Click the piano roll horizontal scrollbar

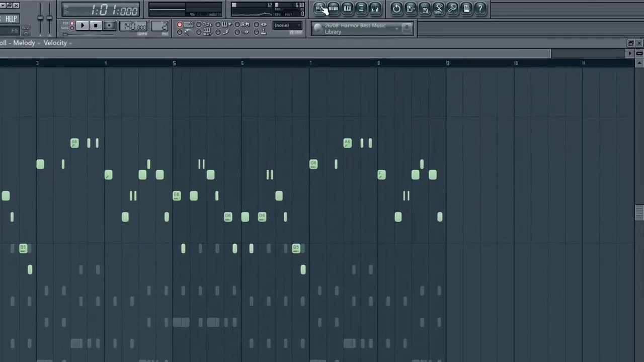coord(276,53)
